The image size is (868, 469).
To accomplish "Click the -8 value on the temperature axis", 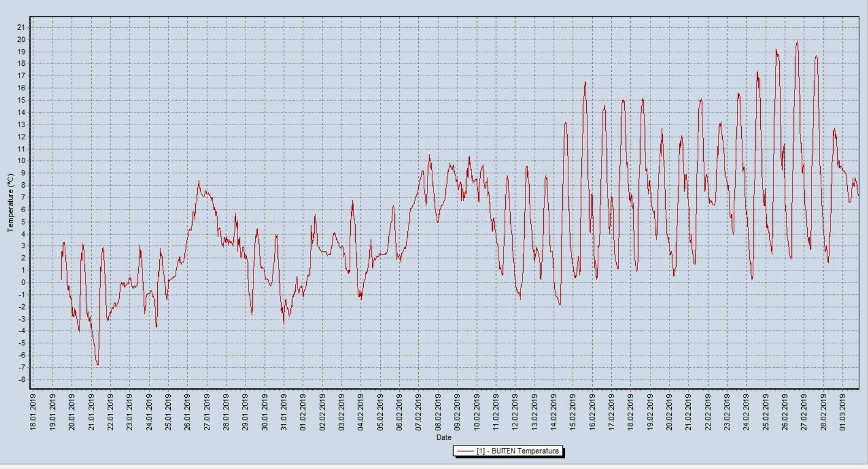I will click(21, 380).
